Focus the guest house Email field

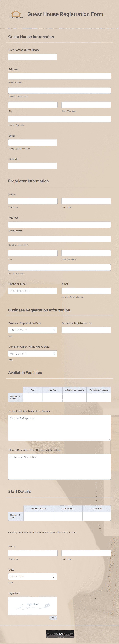[x=32, y=142]
